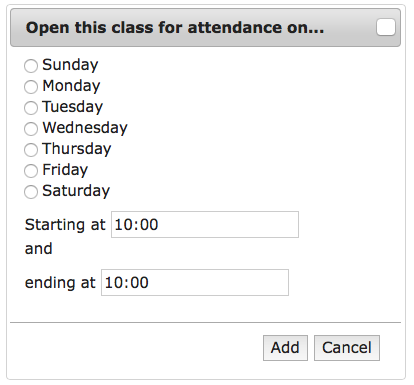Select the Thursday radio button
Image resolution: width=414 pixels, height=385 pixels.
click(31, 150)
